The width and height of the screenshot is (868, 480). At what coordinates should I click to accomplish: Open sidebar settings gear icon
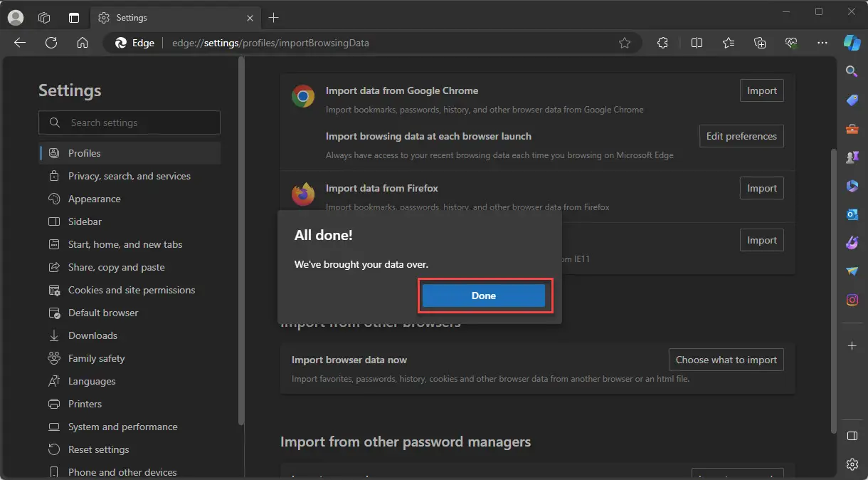(852, 464)
